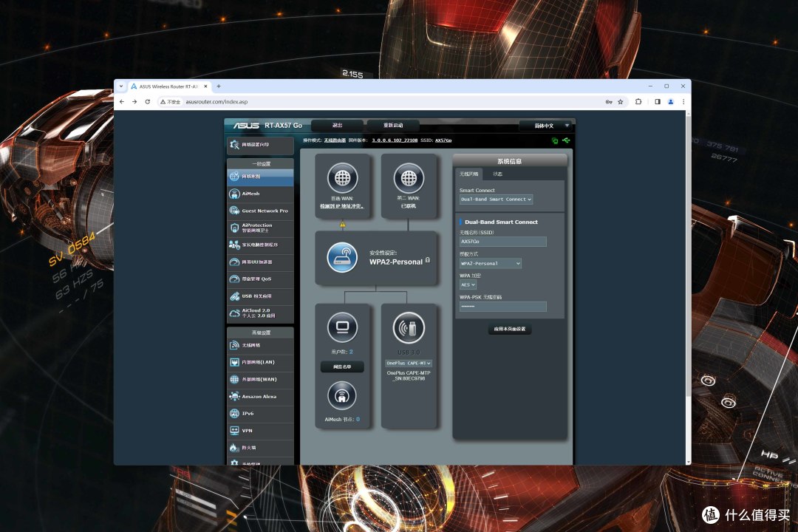Switch to the 状态 system info tab
This screenshot has width=798, height=532.
pyautogui.click(x=498, y=174)
